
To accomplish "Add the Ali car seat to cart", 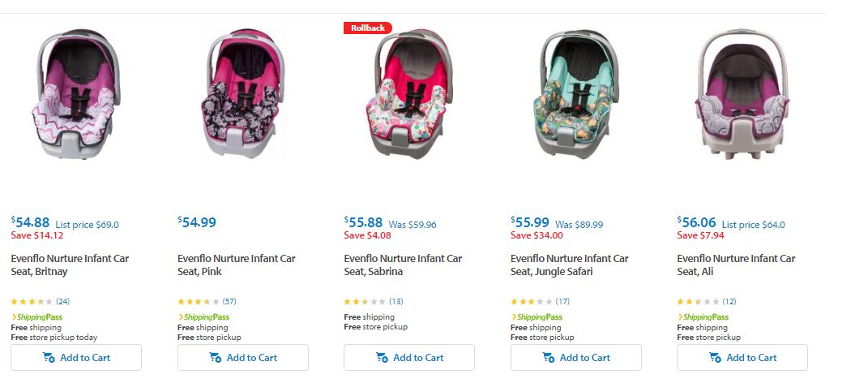I will (742, 358).
